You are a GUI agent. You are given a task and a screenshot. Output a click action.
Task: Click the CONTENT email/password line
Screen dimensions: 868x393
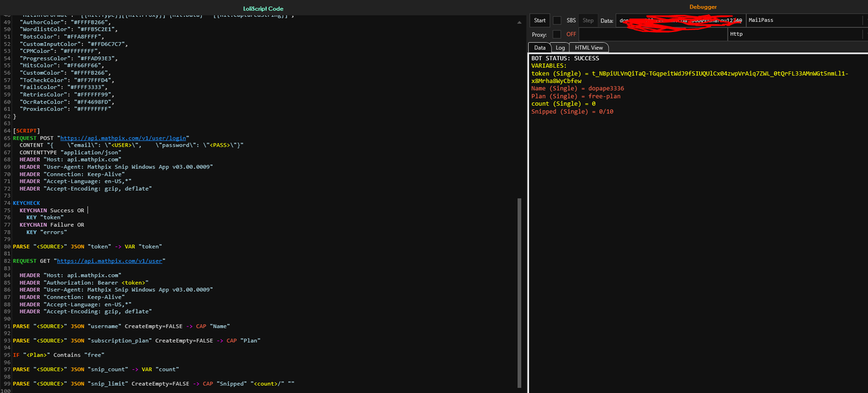click(x=132, y=145)
